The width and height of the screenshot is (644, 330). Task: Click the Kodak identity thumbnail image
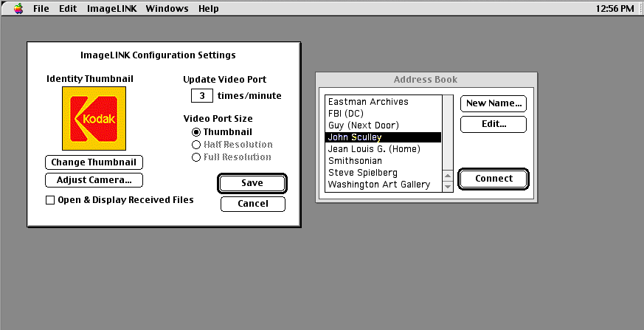click(94, 118)
